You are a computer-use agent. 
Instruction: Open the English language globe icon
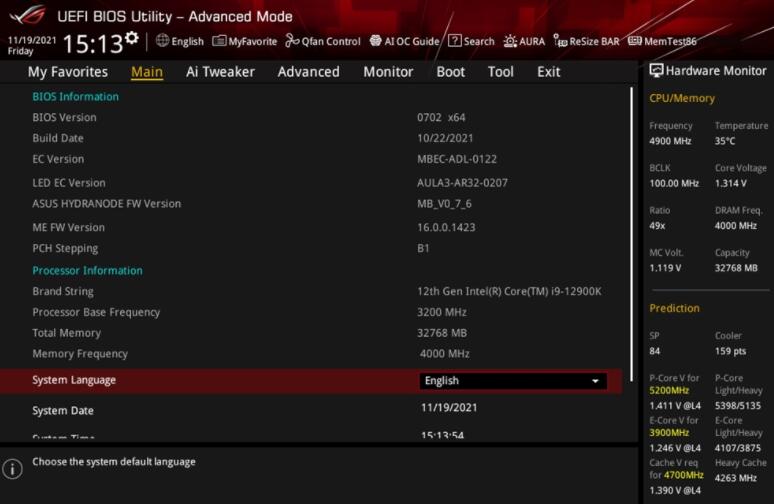tap(162, 41)
